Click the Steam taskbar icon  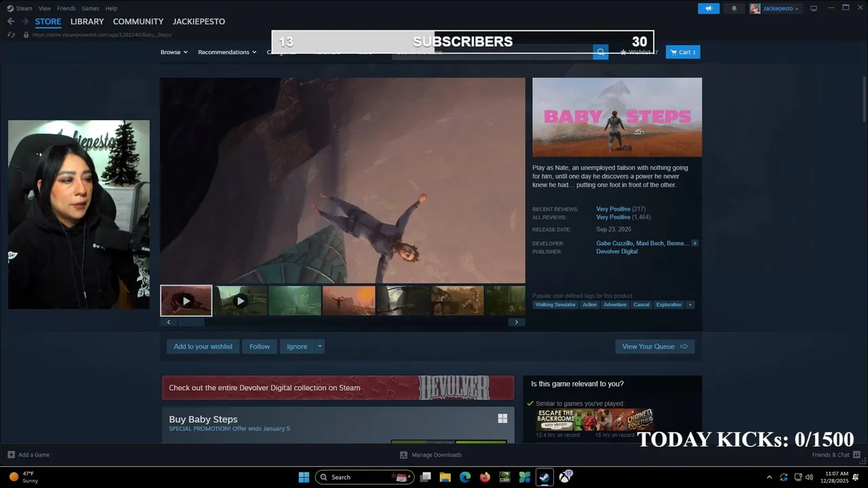545,477
